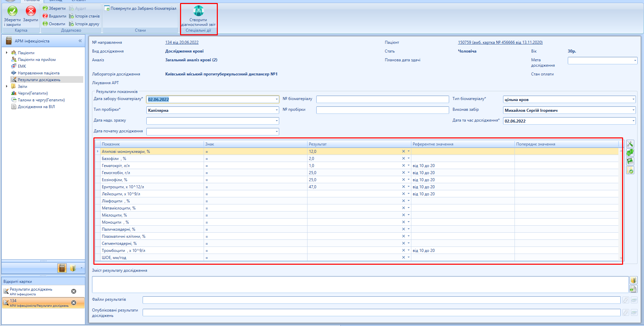Open Дата початку дослідження dropdown arrow
The width and height of the screenshot is (644, 326).
coord(277,132)
